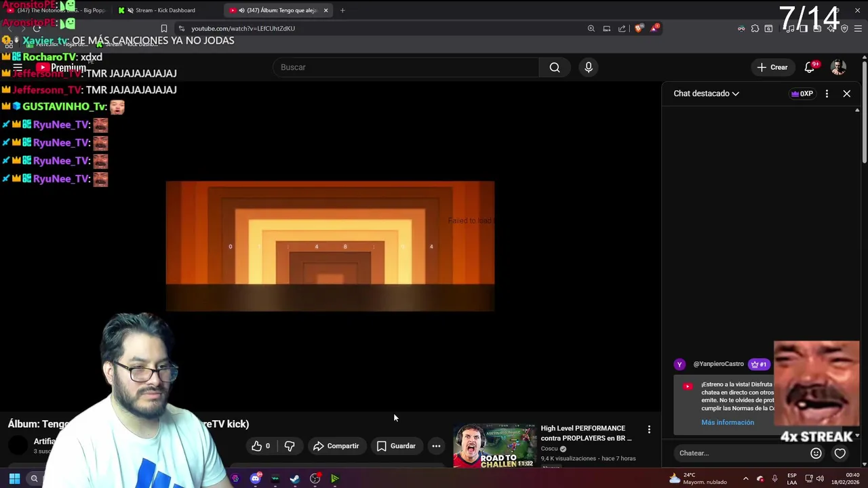The height and width of the screenshot is (488, 868).
Task: Click the address bar URL
Action: click(243, 28)
